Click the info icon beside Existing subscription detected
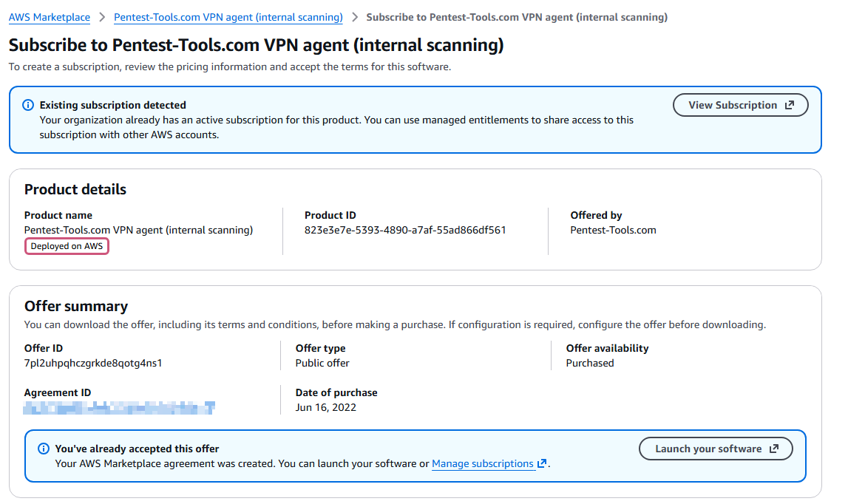Viewport: 848px width, 504px height. [x=28, y=106]
